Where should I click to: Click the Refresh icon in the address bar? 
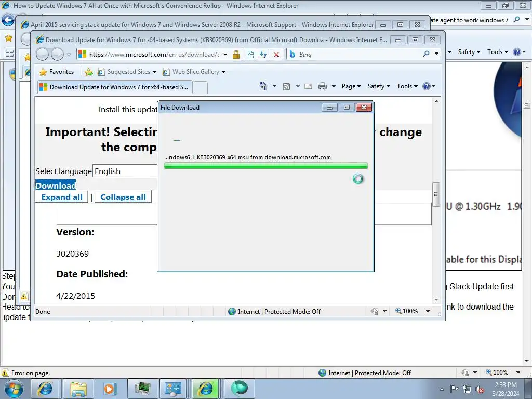pyautogui.click(x=263, y=54)
